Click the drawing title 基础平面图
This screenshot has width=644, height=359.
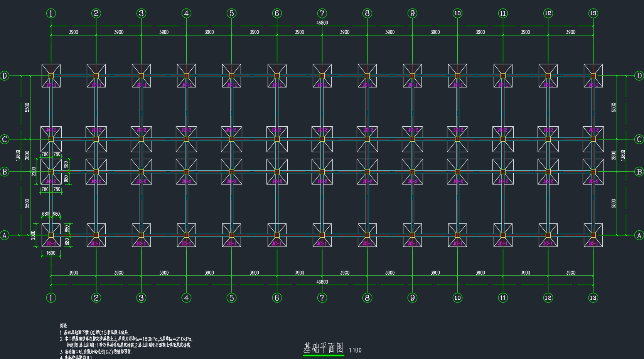click(x=323, y=348)
